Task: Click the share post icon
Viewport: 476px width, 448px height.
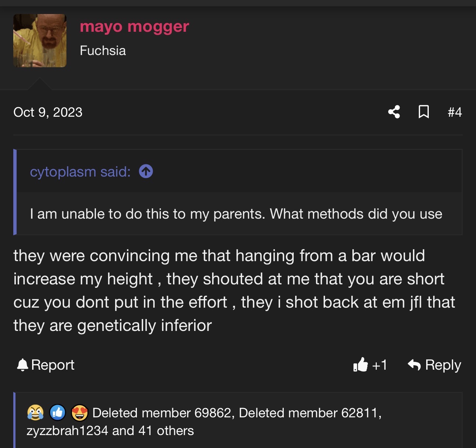Action: pyautogui.click(x=394, y=112)
